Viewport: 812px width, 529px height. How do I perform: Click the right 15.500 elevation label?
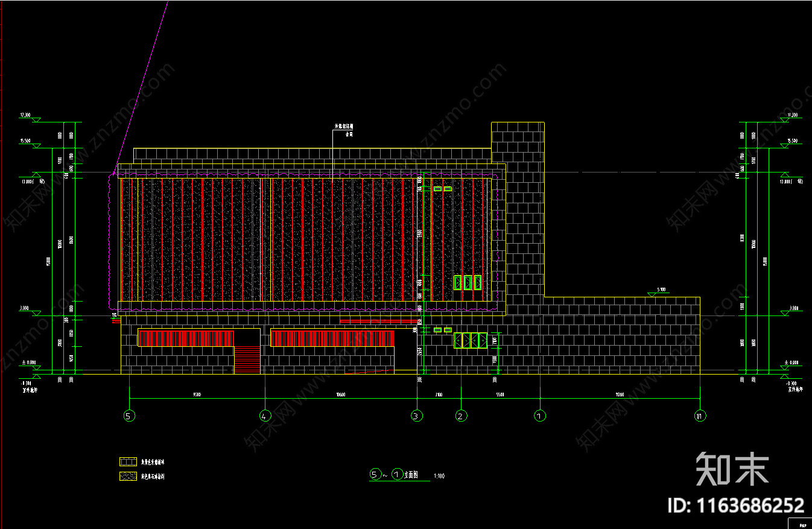(x=792, y=141)
